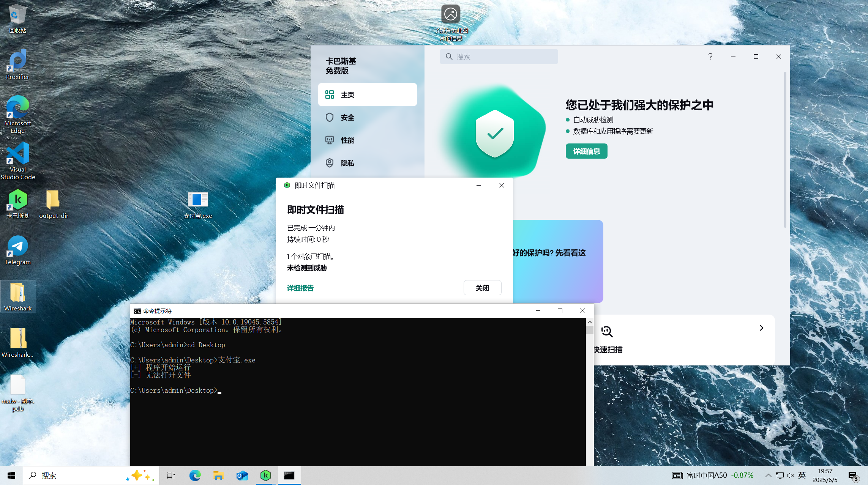
Task: Open File Explorer from taskbar
Action: coord(218,476)
